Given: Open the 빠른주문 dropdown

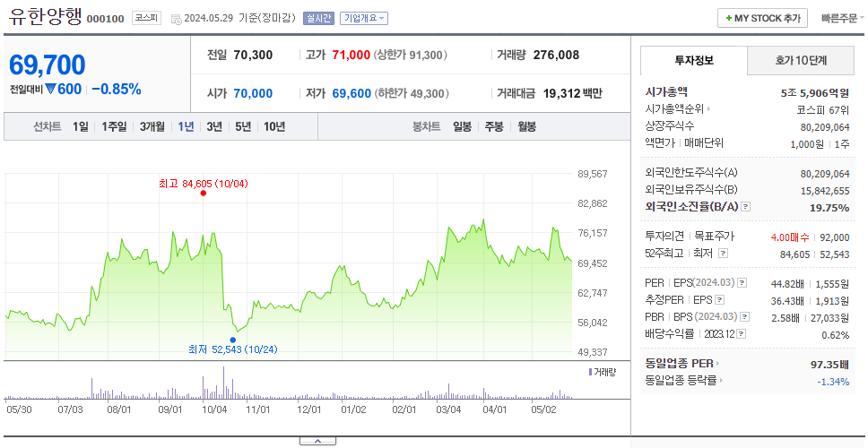Looking at the screenshot, I should click(843, 18).
